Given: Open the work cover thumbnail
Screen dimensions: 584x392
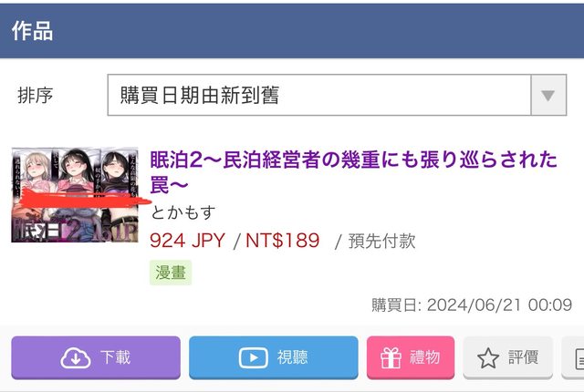Looking at the screenshot, I should 75,195.
